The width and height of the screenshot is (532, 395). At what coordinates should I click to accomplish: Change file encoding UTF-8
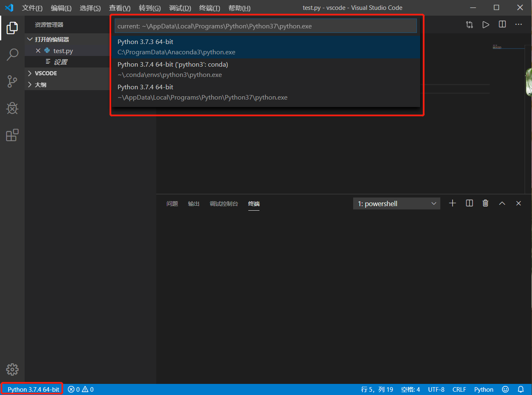click(436, 389)
